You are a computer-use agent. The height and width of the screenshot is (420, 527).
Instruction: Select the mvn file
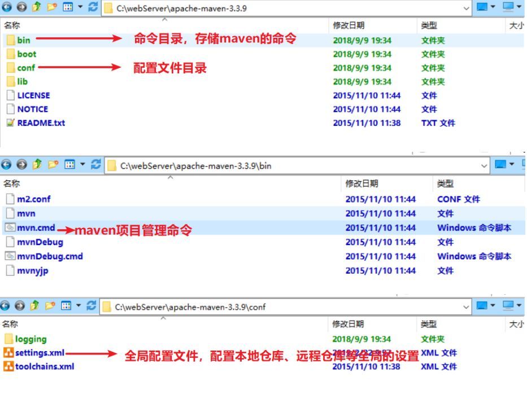point(20,213)
